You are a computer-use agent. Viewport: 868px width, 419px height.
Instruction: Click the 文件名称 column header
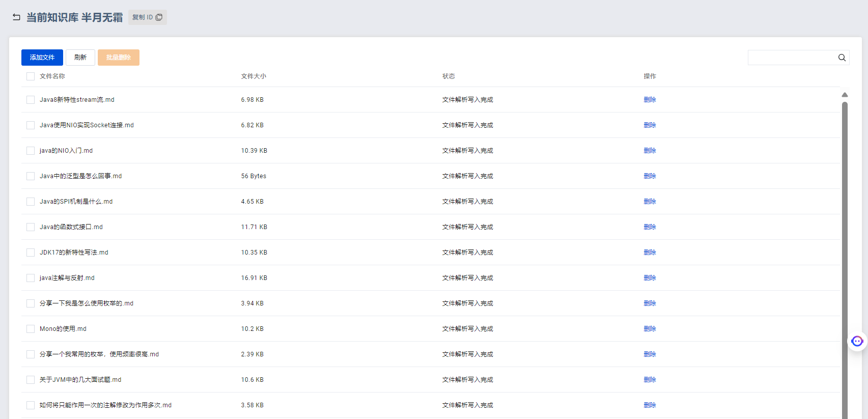click(52, 76)
